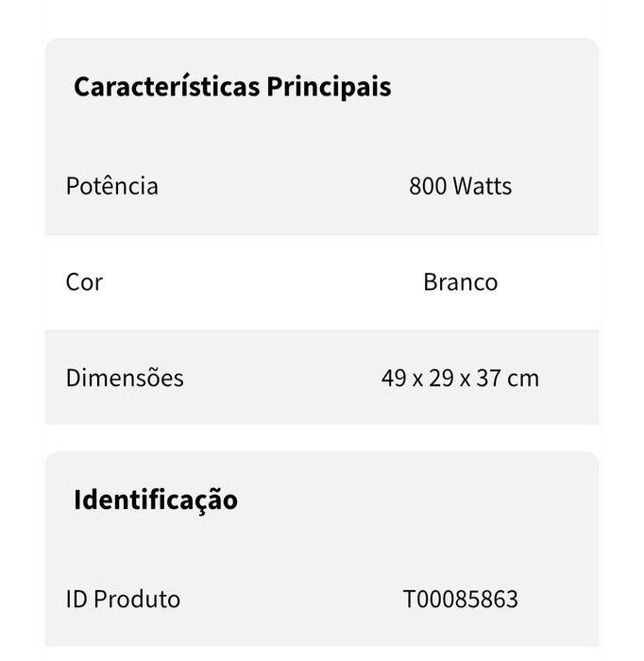Click the number 29 in the dimensions
The image size is (644, 661).
(x=439, y=379)
